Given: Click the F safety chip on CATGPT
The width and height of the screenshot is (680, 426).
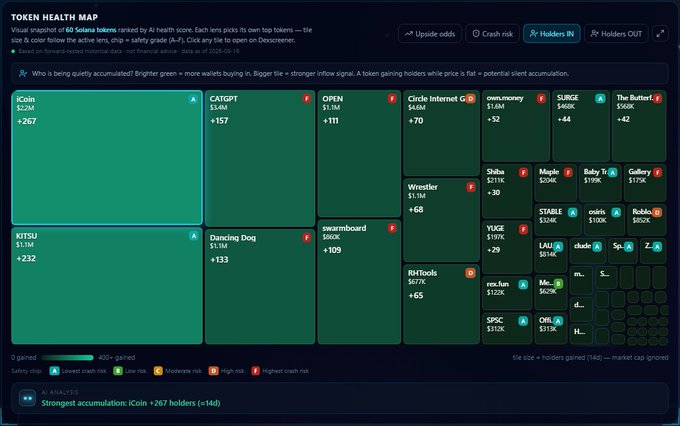Looking at the screenshot, I should coord(307,99).
